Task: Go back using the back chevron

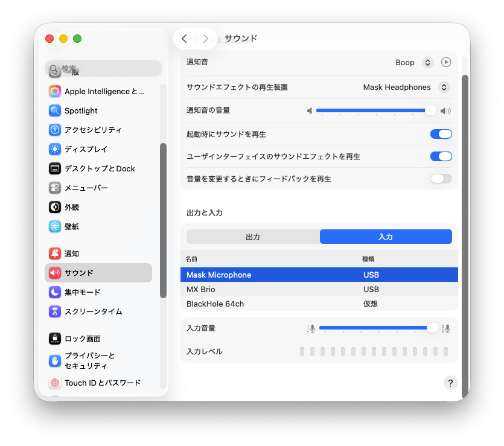Action: (184, 39)
